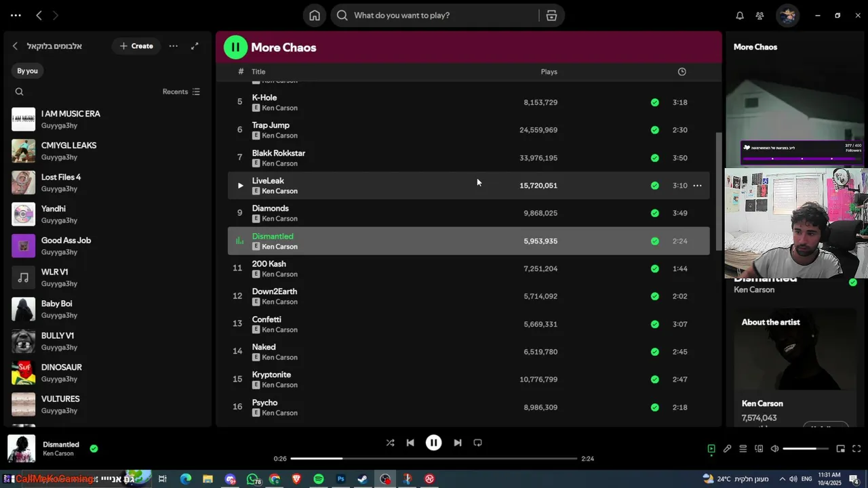Seek in the playback progress bar
This screenshot has height=488, width=868.
coord(434,459)
